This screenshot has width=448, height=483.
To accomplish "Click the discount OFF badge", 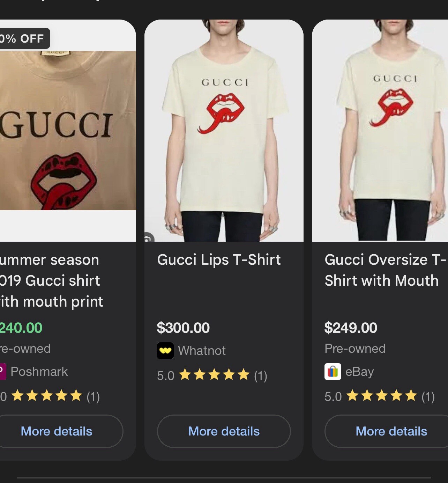I will pos(21,38).
